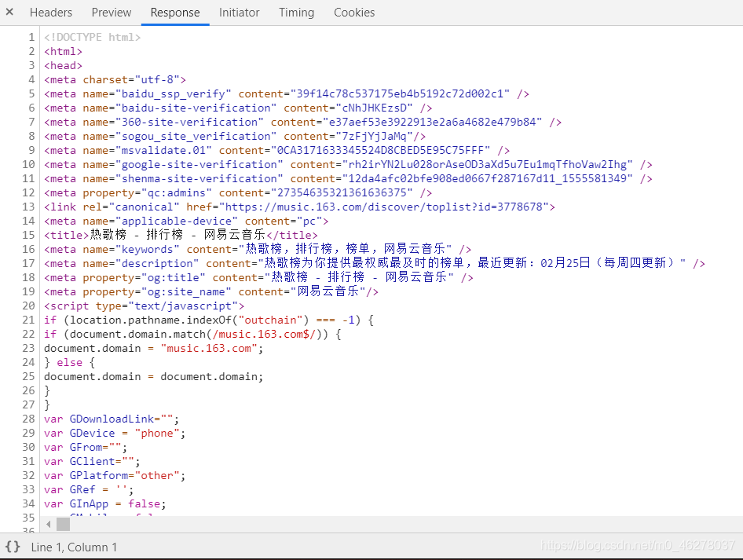View the Cookies tab
Image resolution: width=743 pixels, height=560 pixels.
[354, 13]
